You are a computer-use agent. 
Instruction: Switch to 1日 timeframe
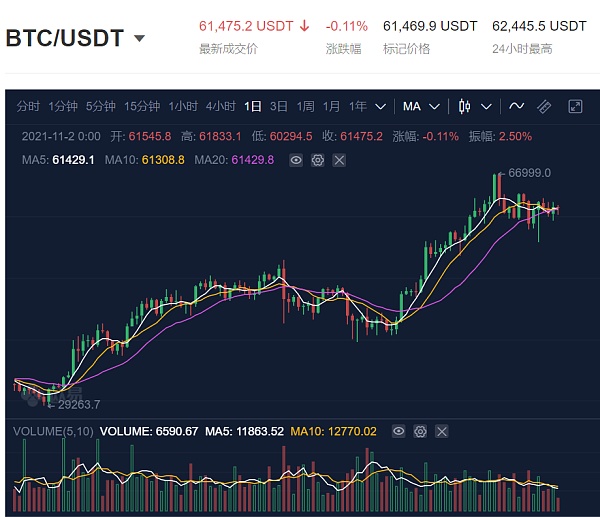(x=253, y=106)
